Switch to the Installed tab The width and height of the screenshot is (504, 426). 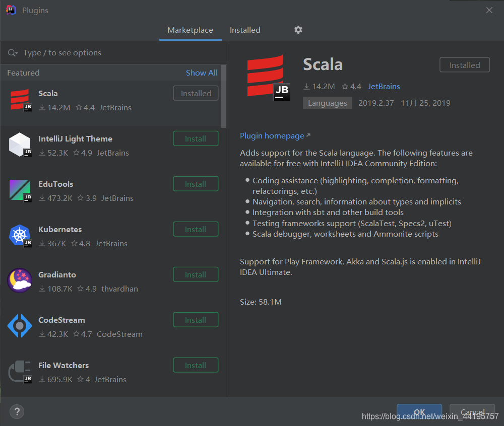pyautogui.click(x=245, y=30)
